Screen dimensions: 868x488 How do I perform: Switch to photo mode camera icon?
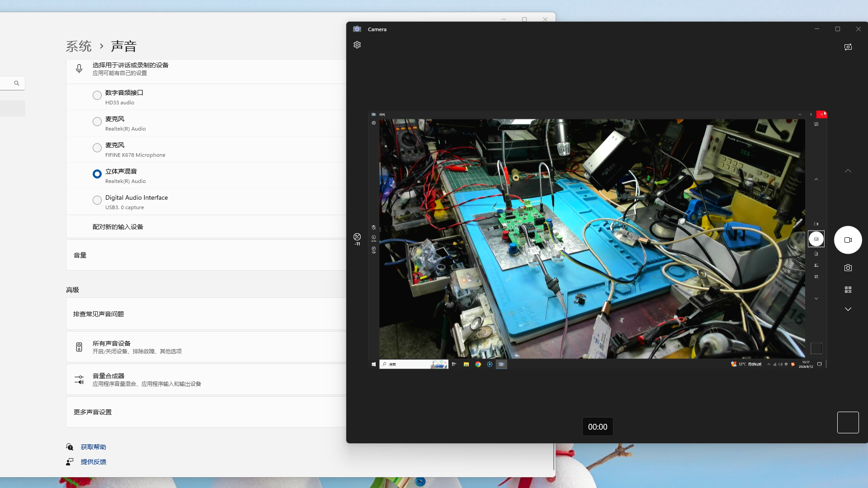point(848,268)
